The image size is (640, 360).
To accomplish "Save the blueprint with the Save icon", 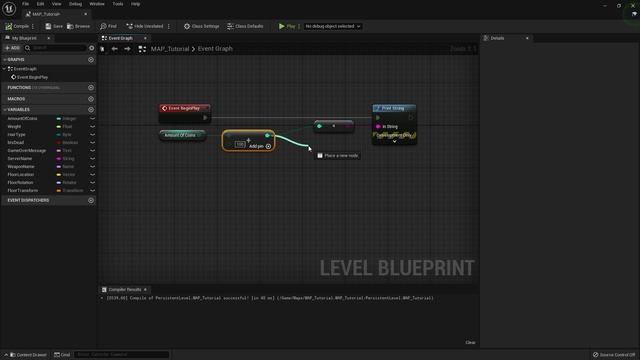I will tap(48, 26).
